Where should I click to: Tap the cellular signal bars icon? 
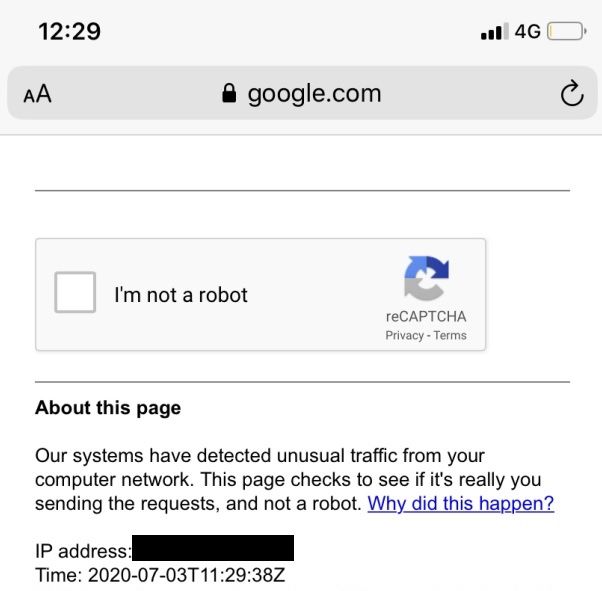(493, 32)
